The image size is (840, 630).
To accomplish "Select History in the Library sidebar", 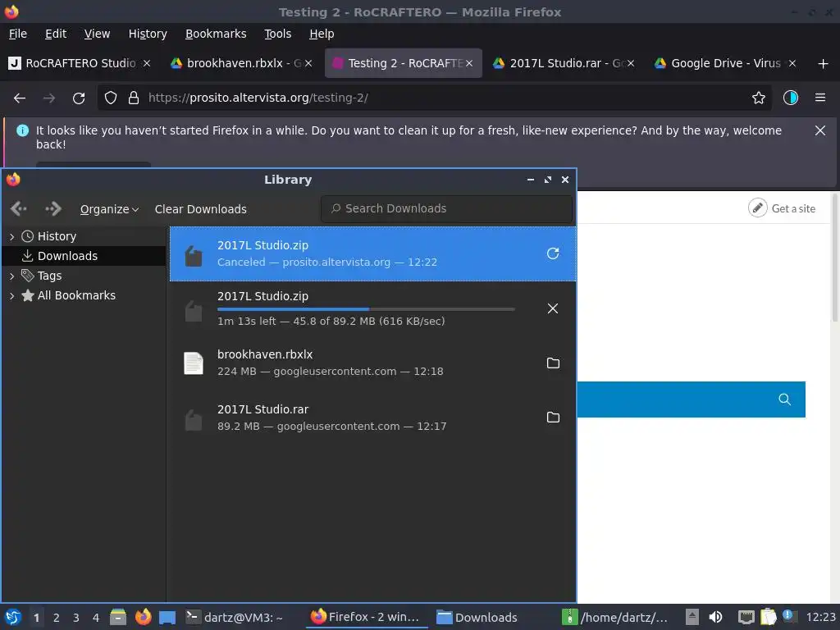I will click(x=84, y=236).
